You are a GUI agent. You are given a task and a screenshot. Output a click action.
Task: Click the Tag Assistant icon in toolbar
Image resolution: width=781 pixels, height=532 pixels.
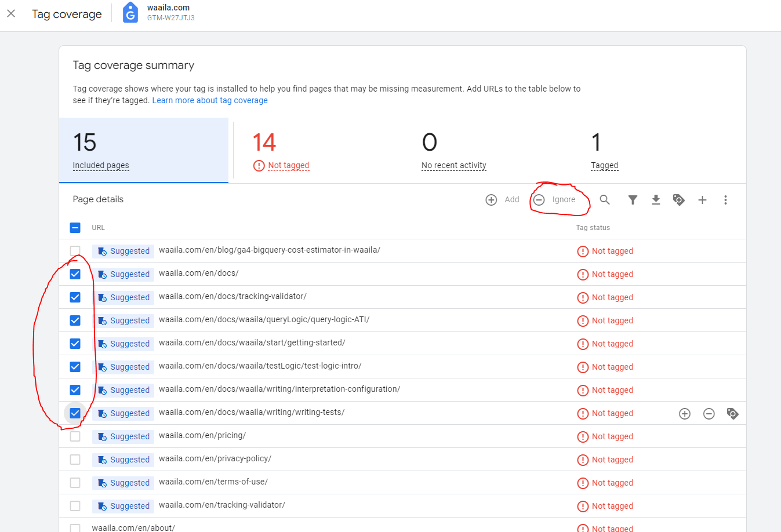tap(679, 200)
